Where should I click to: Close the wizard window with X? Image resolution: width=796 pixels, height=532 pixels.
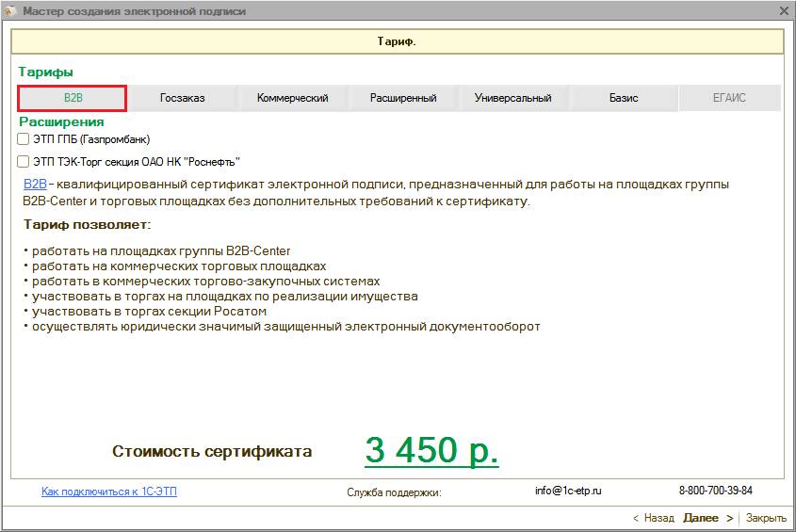(784, 10)
